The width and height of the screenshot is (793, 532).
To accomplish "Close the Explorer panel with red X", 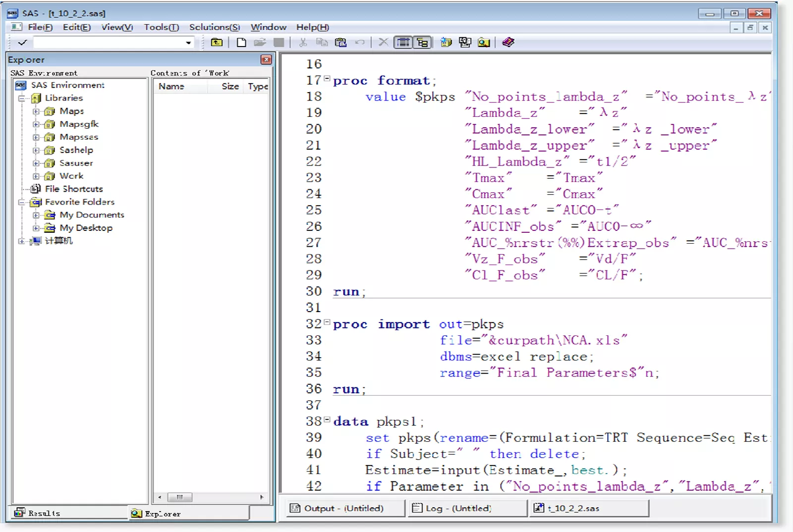I will (x=266, y=59).
